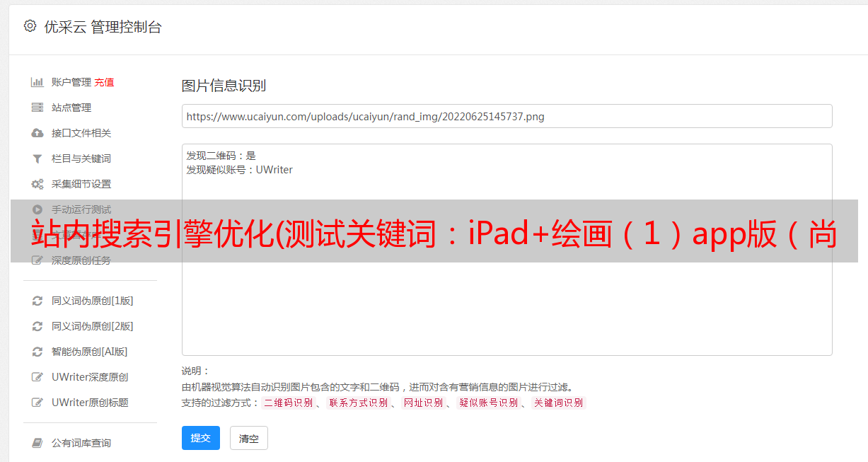Image resolution: width=868 pixels, height=462 pixels.
Task: Open 账户管理 via its bar chart icon
Action: [x=37, y=82]
